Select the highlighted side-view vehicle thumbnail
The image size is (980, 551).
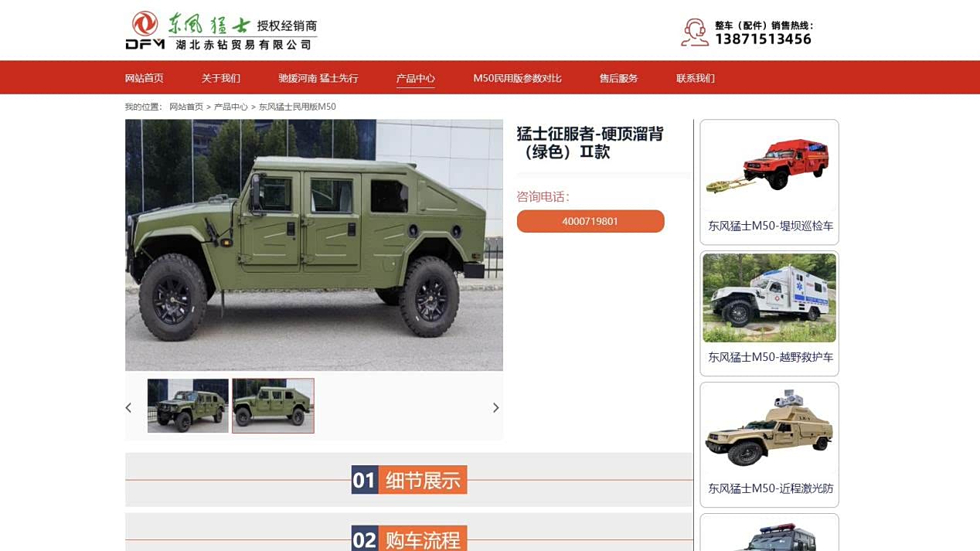pyautogui.click(x=273, y=406)
